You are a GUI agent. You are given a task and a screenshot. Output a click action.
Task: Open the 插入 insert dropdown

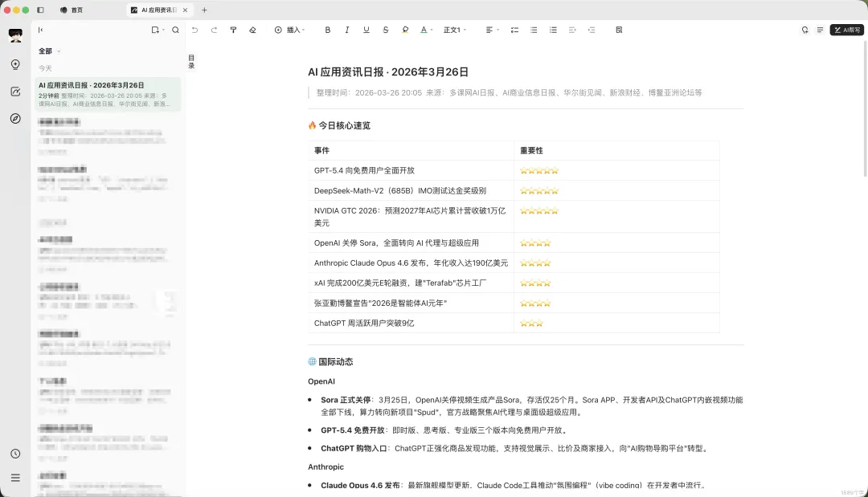click(289, 30)
